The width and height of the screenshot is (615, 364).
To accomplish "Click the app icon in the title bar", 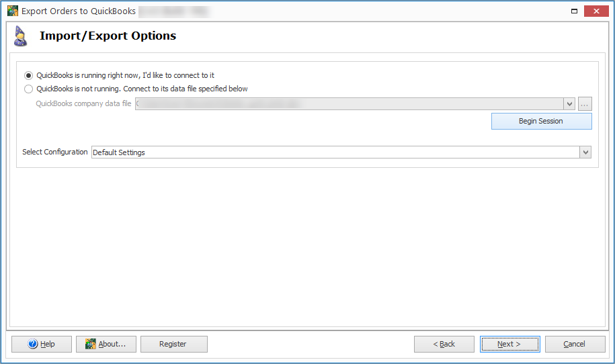I will point(13,11).
